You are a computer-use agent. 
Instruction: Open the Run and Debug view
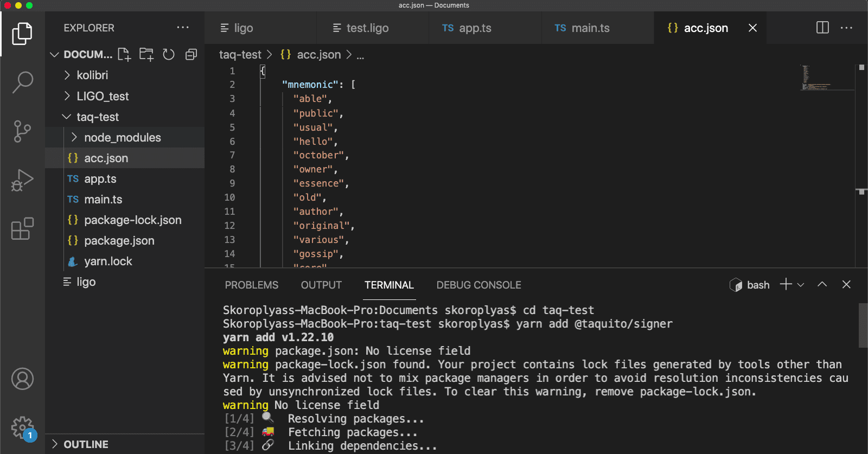pyautogui.click(x=22, y=180)
